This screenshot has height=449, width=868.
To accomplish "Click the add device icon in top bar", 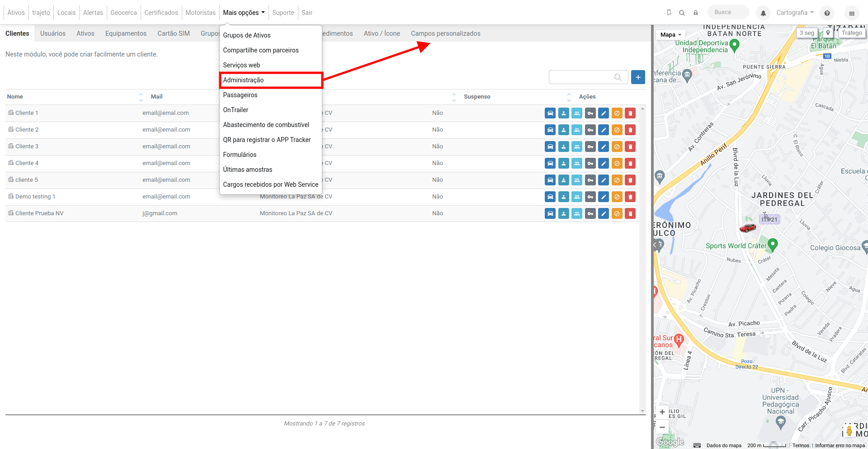I will coord(669,13).
